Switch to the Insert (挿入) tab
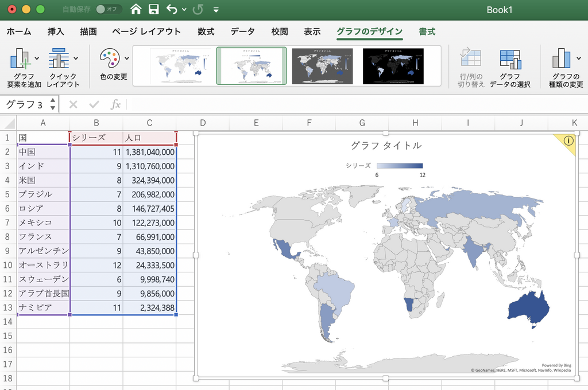The height and width of the screenshot is (390, 588). [x=56, y=32]
